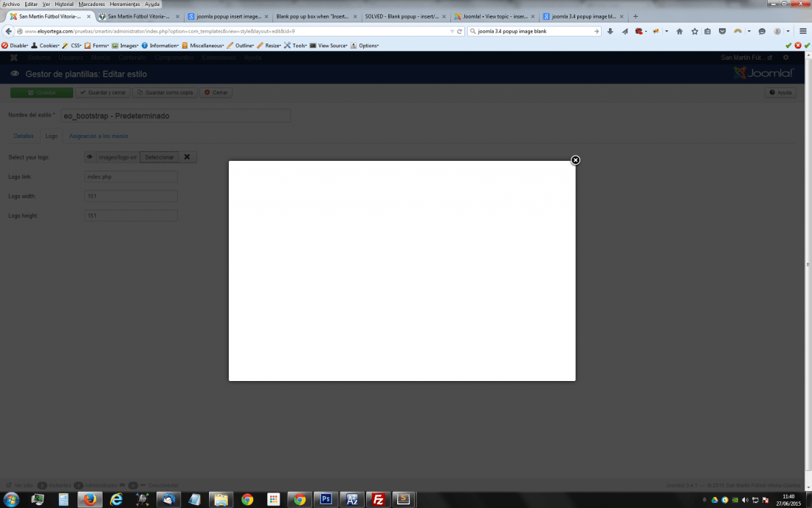The image size is (812, 508).
Task: Click Guardar y cerrar button
Action: tap(103, 93)
